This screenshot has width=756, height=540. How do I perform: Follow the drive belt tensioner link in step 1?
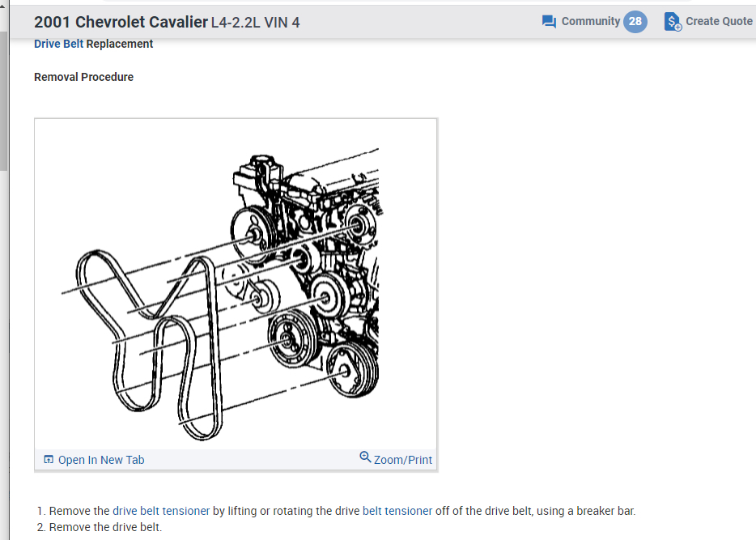[161, 511]
